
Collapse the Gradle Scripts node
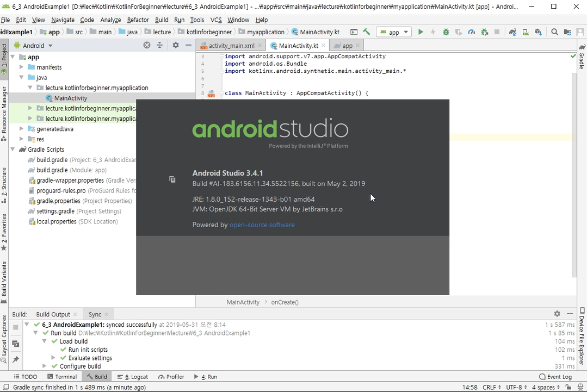coord(13,150)
